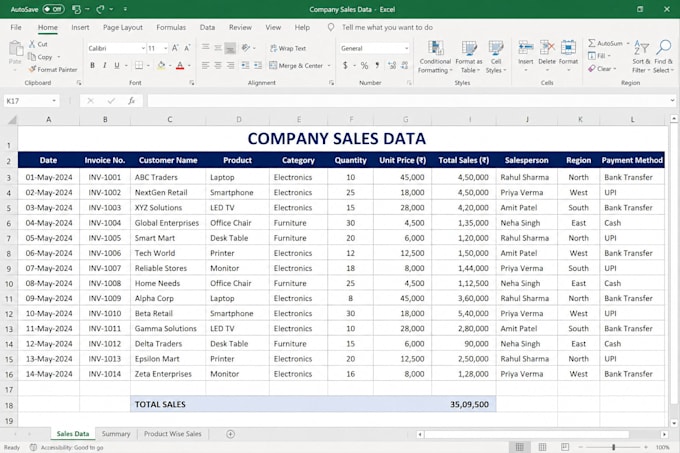This screenshot has height=453, width=680.
Task: Apply the Fill Color bucket
Action: point(161,65)
